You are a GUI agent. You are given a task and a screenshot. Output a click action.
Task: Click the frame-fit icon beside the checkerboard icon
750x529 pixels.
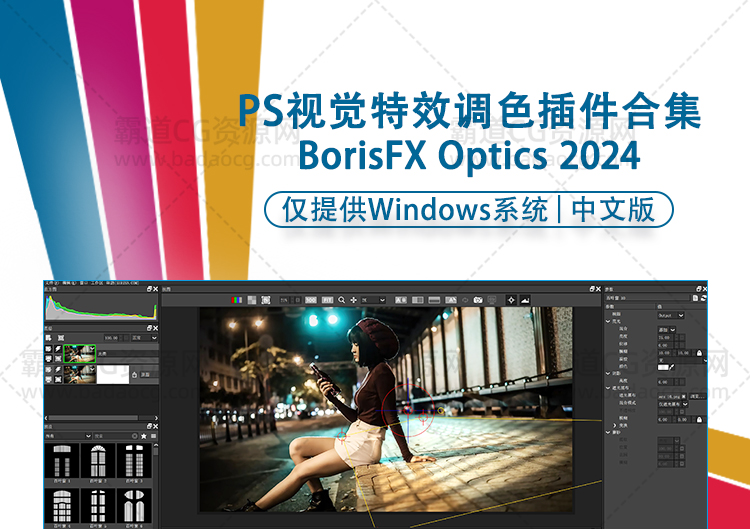point(266,300)
